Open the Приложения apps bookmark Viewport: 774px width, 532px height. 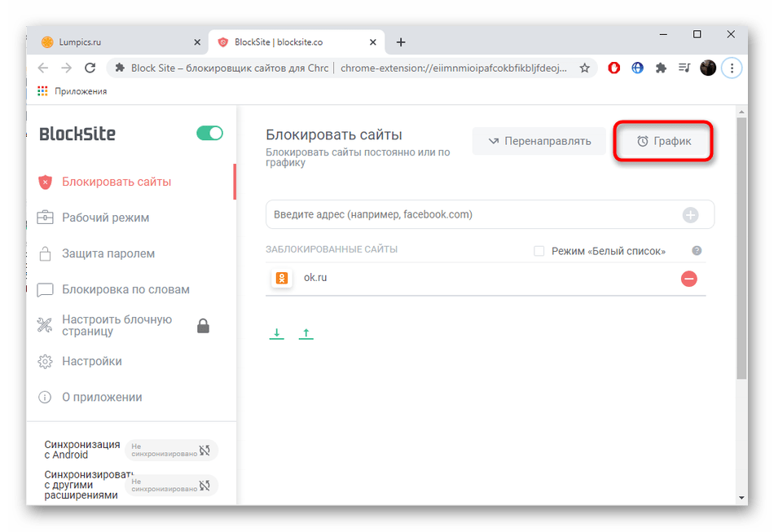pos(72,91)
